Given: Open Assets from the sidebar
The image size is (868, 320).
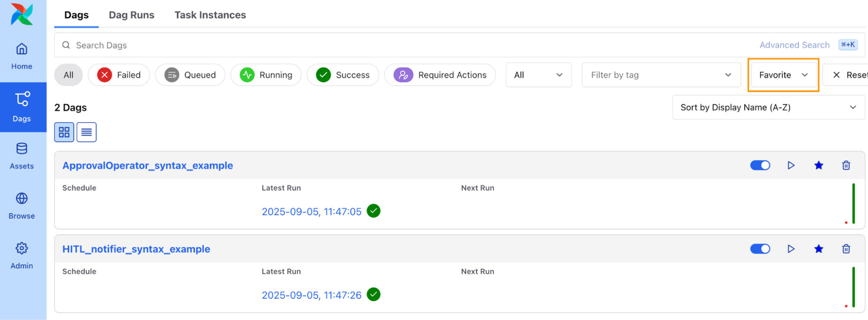Looking at the screenshot, I should (22, 156).
